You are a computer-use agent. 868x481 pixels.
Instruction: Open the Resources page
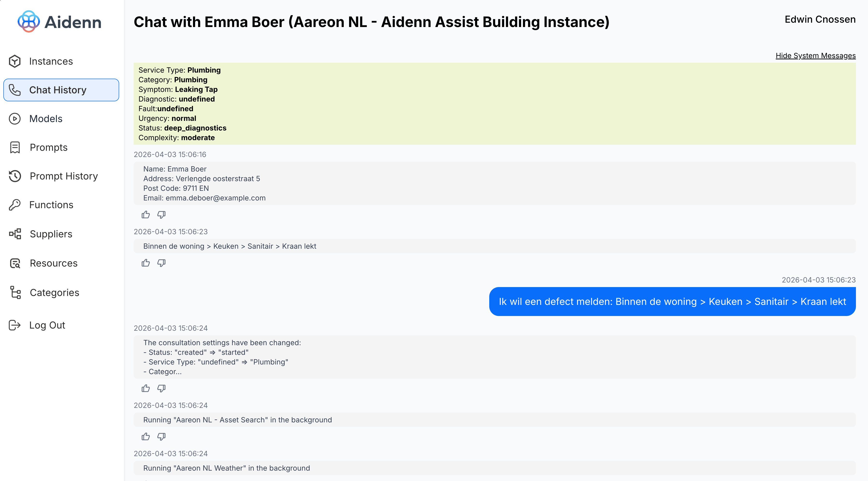pyautogui.click(x=61, y=263)
